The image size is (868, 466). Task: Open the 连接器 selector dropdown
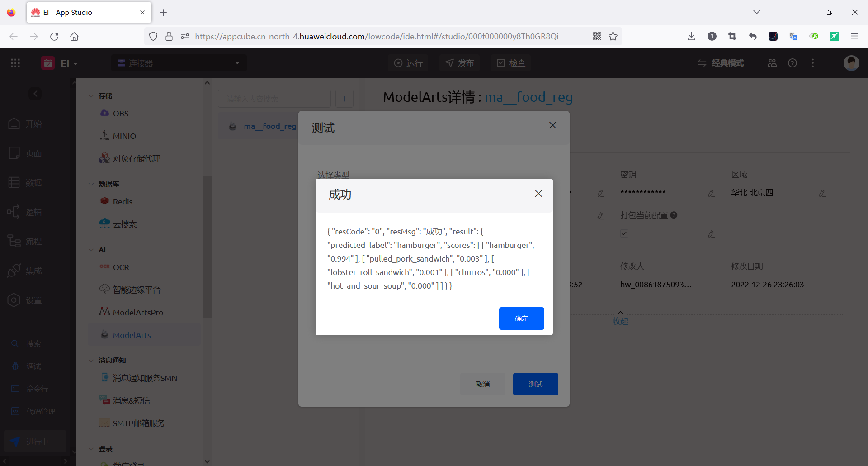click(179, 63)
